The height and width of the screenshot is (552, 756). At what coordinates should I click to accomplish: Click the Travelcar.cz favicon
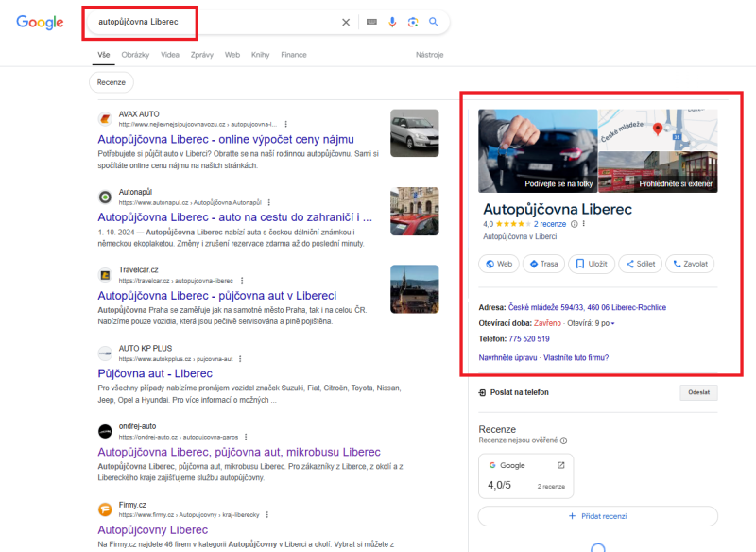point(105,275)
